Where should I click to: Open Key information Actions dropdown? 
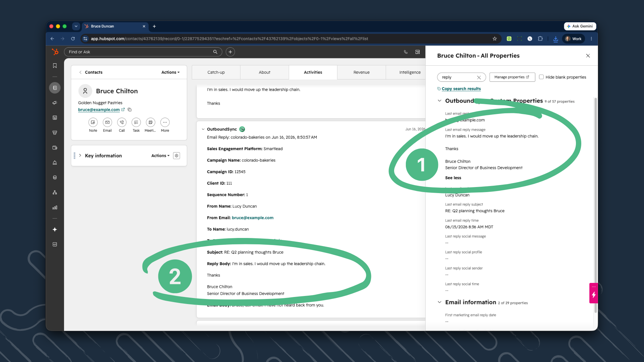click(160, 156)
